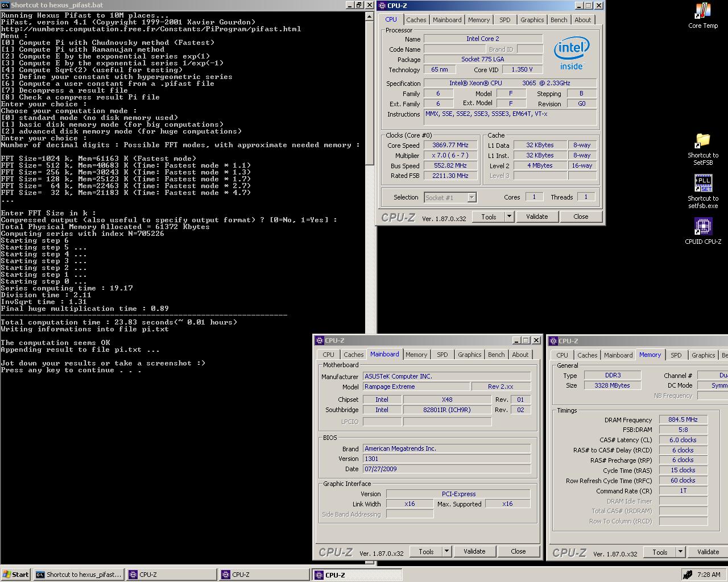Click the system tray clock 7:28 AM
Screen dimensions: 728x582
(x=709, y=575)
